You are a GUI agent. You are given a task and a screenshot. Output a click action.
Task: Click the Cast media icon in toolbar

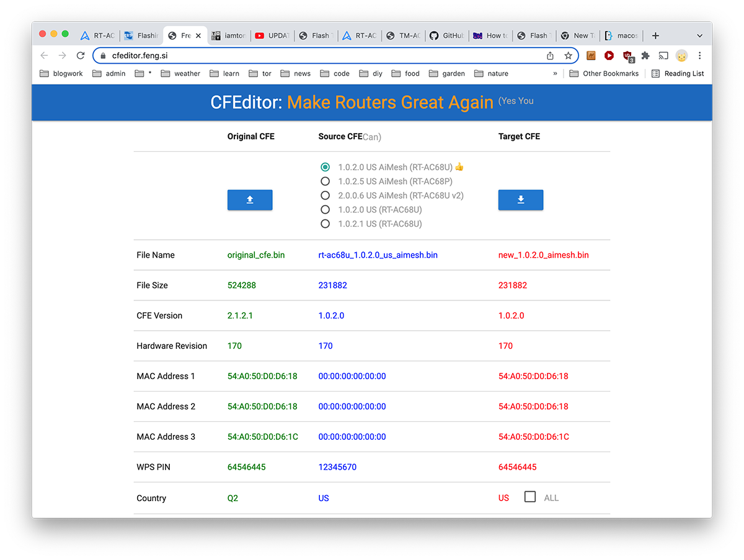[663, 56]
